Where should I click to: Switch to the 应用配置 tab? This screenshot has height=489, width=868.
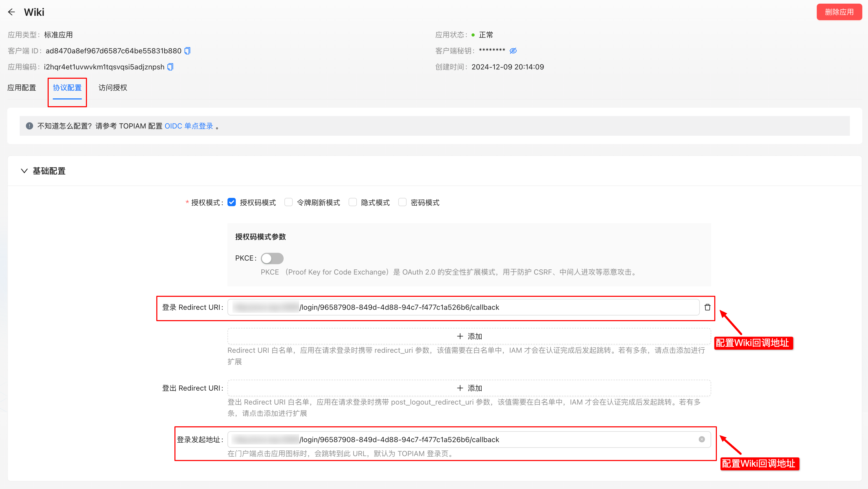22,88
